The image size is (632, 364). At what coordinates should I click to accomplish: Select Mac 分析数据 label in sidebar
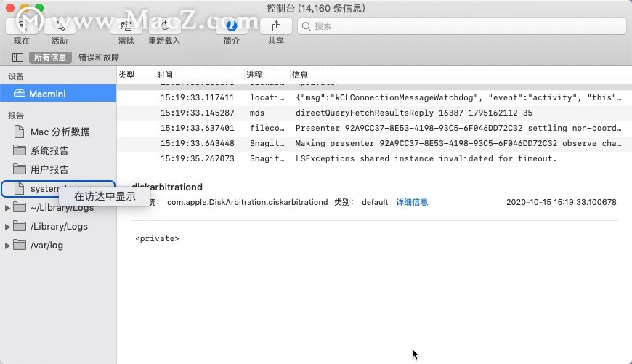[60, 132]
